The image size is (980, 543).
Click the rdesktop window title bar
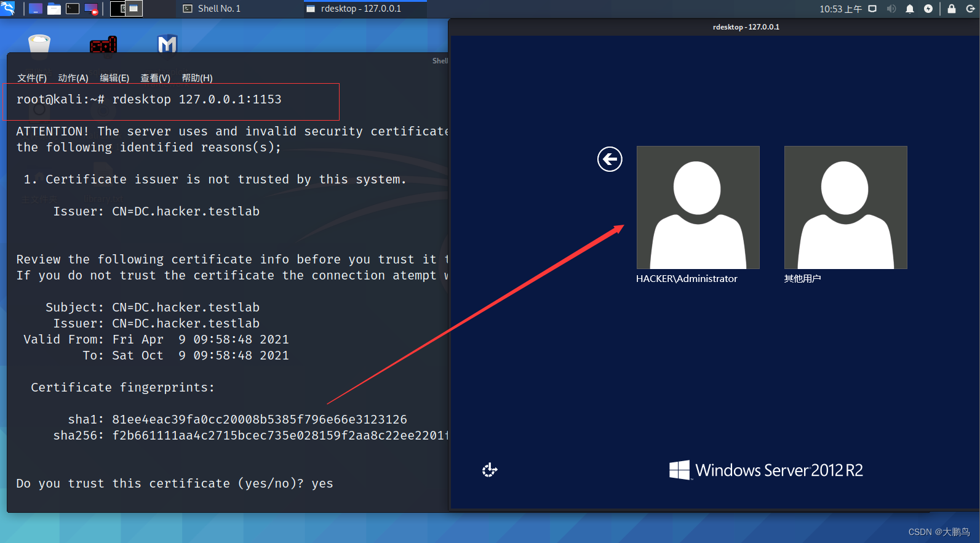(x=714, y=27)
